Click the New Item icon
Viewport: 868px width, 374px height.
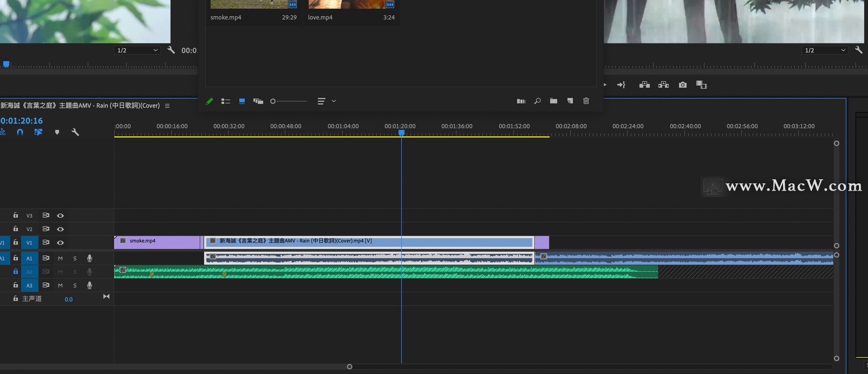(x=570, y=101)
